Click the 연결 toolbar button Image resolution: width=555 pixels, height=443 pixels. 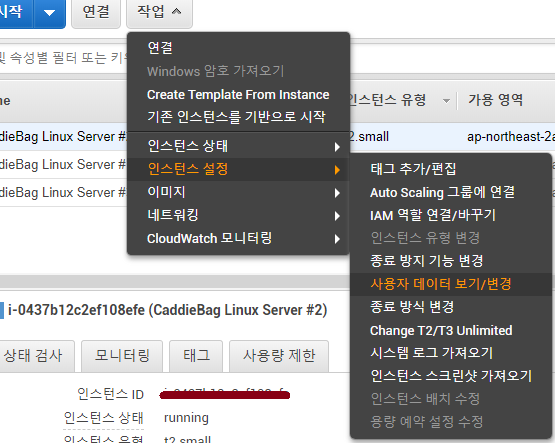point(96,13)
